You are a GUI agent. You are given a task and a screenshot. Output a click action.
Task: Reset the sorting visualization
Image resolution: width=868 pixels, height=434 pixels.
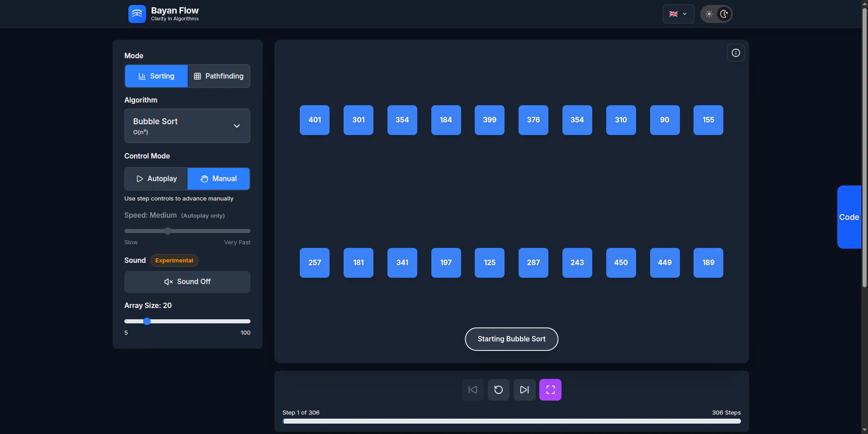click(499, 390)
